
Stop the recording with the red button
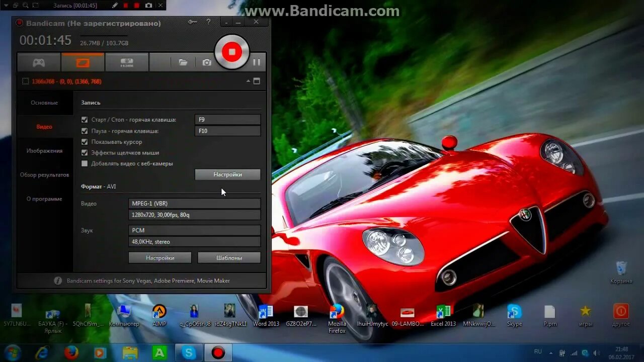[231, 51]
